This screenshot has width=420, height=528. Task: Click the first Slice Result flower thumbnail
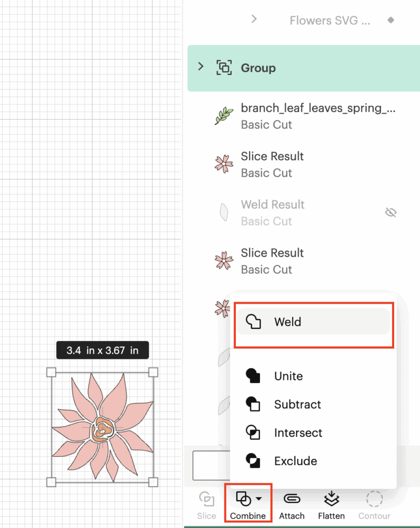(x=224, y=164)
